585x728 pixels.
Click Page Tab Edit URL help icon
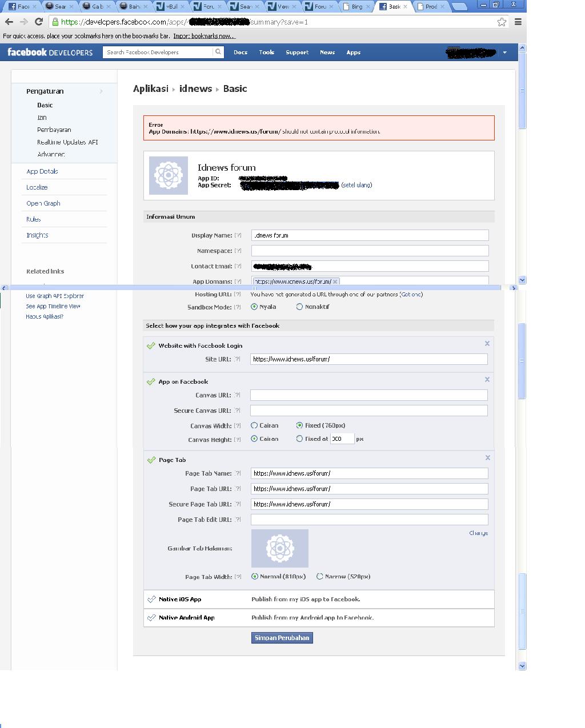click(238, 520)
